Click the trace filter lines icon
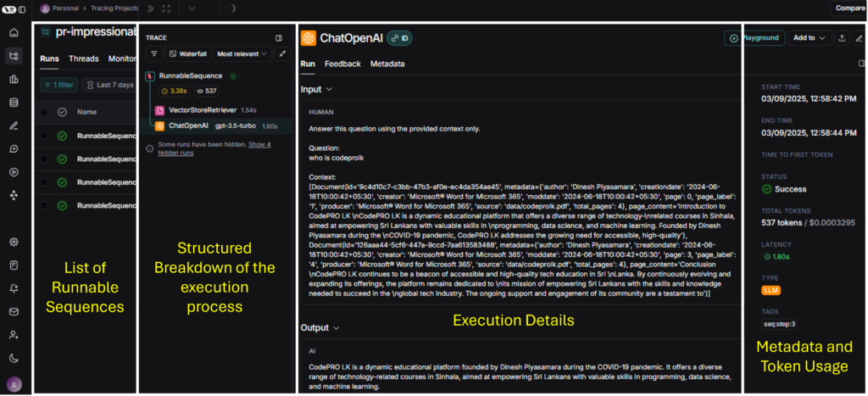Image resolution: width=868 pixels, height=396 pixels. click(x=154, y=53)
